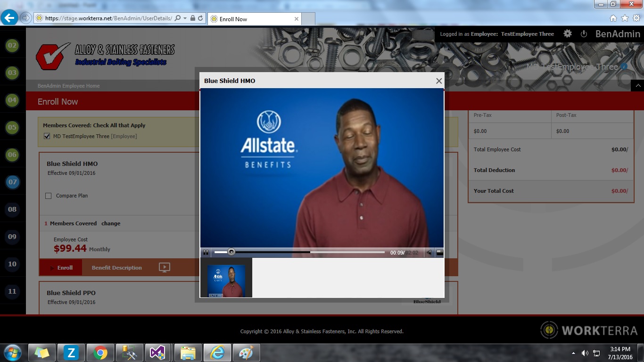644x362 pixels.
Task: Open the address bar autocomplete dropdown arrow
Action: click(185, 18)
